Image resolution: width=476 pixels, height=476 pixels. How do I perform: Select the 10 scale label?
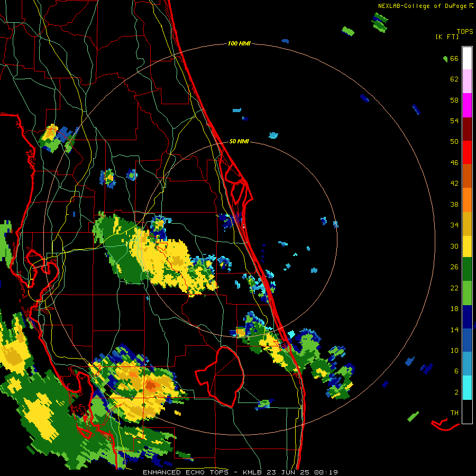[x=454, y=350]
